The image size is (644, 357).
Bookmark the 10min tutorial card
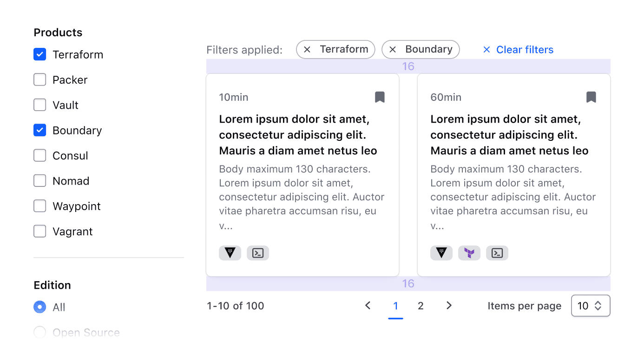pyautogui.click(x=380, y=97)
